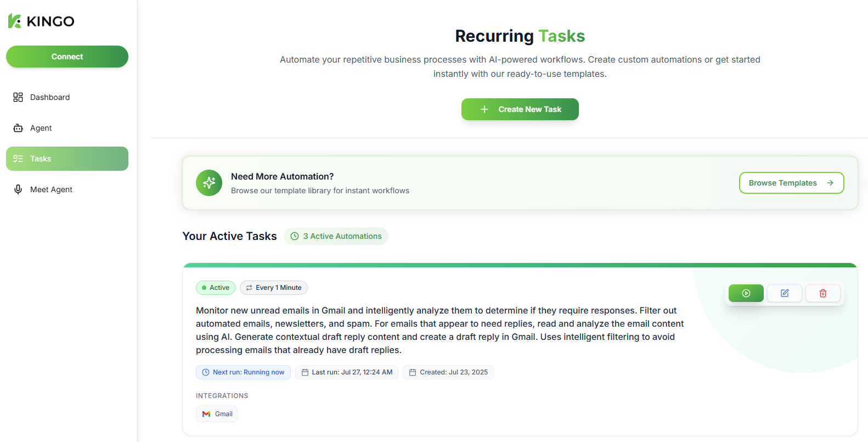Click Create New Task button
This screenshot has height=442, width=868.
coord(520,109)
